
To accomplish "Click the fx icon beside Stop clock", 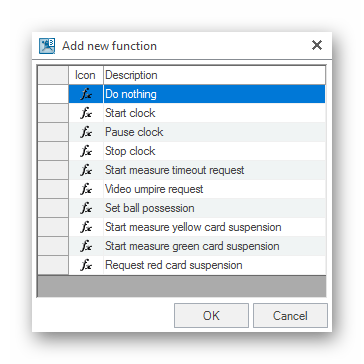I will (x=86, y=151).
